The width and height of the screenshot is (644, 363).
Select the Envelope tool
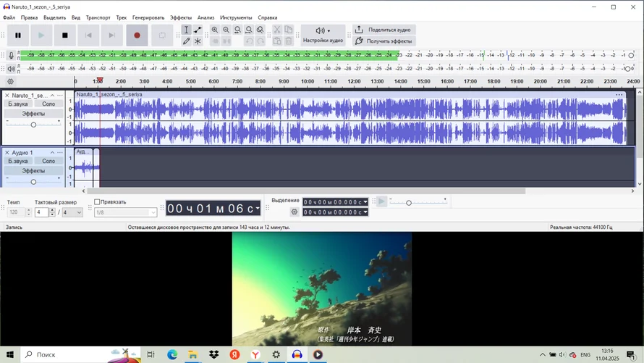(198, 30)
